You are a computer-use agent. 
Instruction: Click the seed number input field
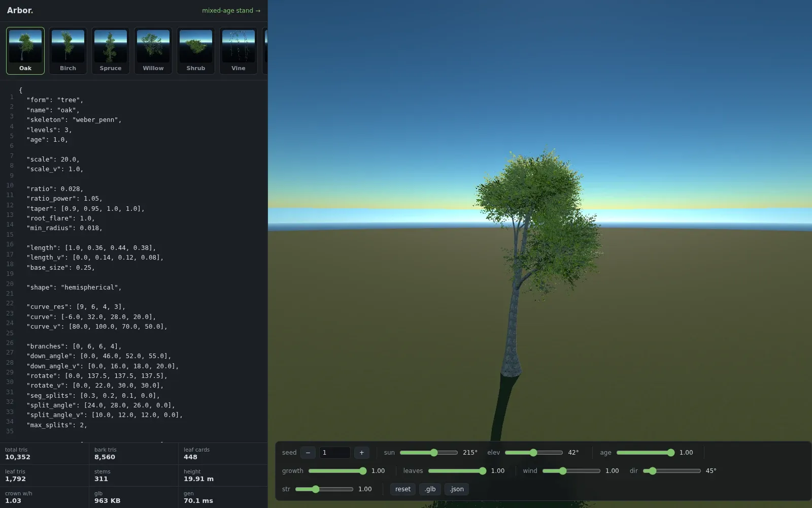click(335, 453)
